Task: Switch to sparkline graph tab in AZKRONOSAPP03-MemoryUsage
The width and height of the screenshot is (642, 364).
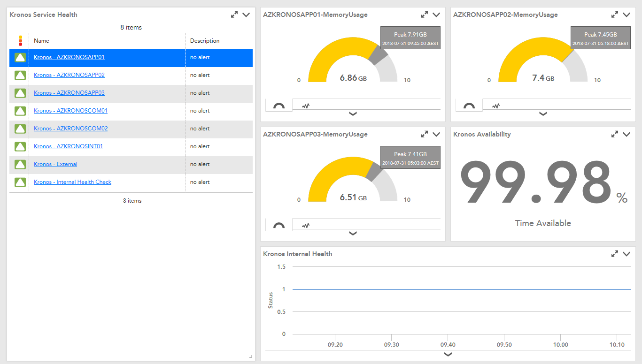Action: tap(306, 225)
